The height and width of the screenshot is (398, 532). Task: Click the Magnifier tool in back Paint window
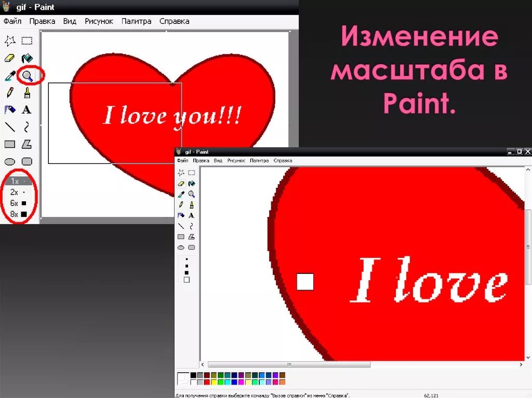pyautogui.click(x=27, y=76)
